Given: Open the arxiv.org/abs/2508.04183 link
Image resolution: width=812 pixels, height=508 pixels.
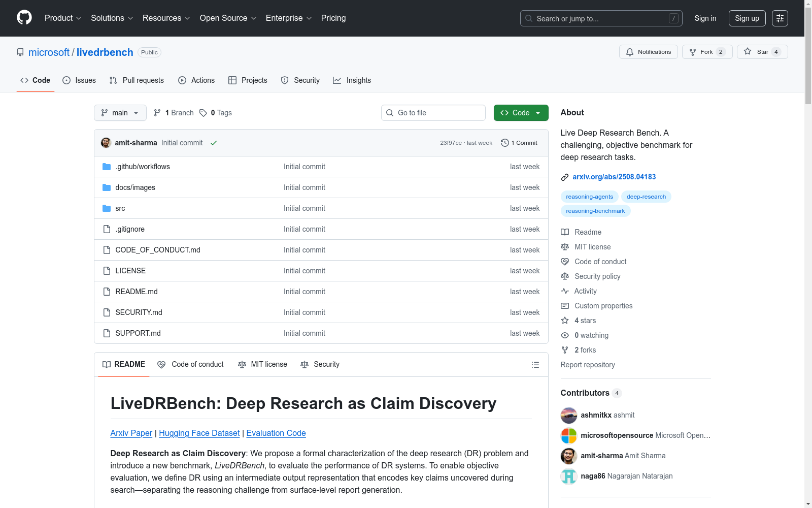Looking at the screenshot, I should pyautogui.click(x=614, y=177).
